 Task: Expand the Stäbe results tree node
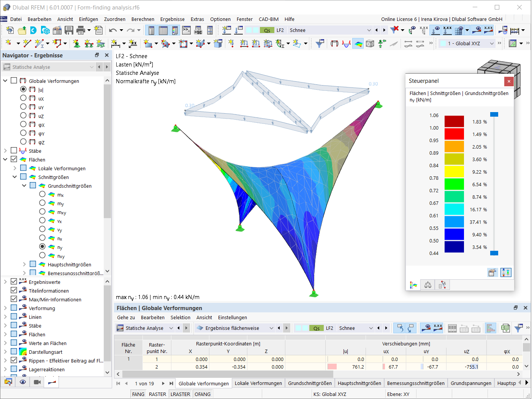tap(5, 150)
